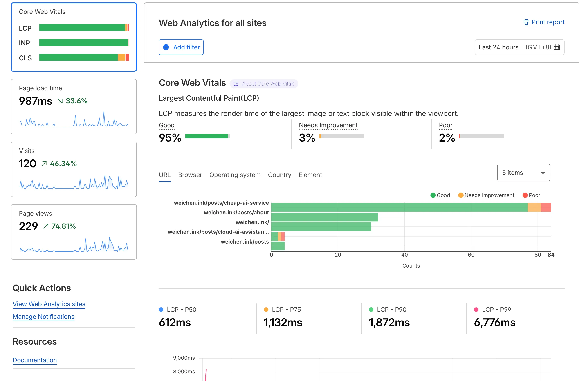Screen dimensions: 588x381
Task: Select the Page load time card
Action: pos(74,107)
